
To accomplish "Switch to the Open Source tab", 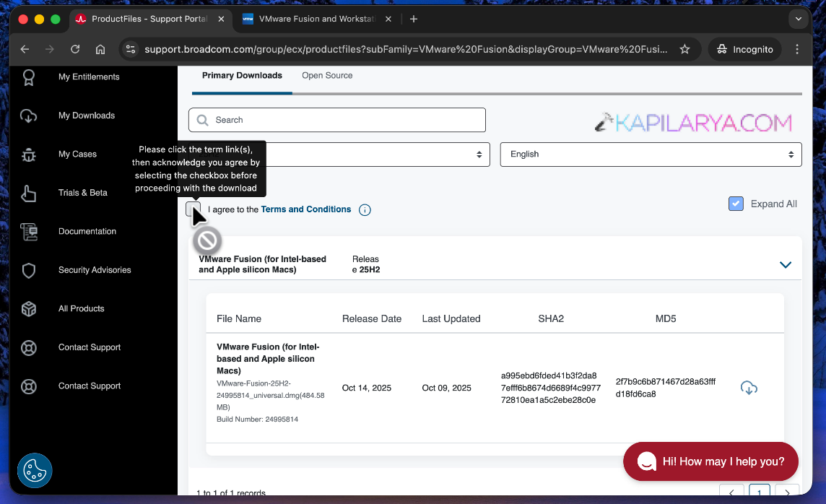I will [327, 76].
